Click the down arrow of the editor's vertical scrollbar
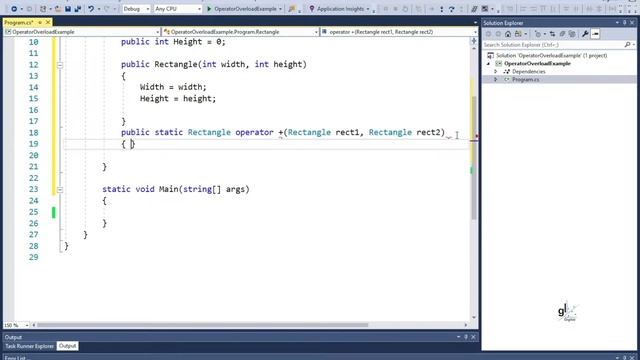 (474, 317)
